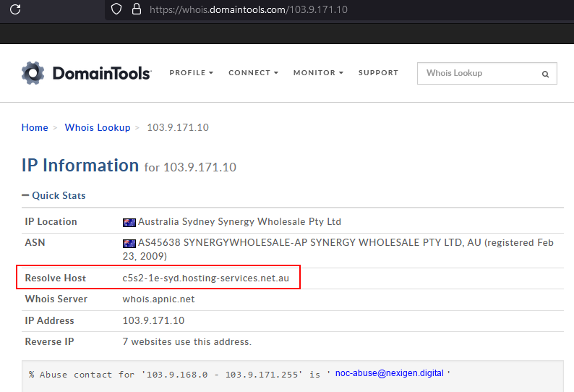View site security via padlock icon
The height and width of the screenshot is (392, 574).
(137, 9)
